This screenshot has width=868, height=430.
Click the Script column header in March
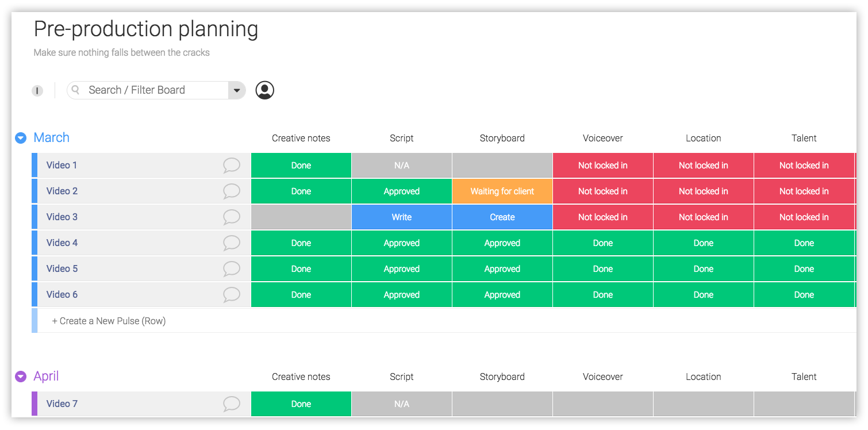tap(401, 138)
